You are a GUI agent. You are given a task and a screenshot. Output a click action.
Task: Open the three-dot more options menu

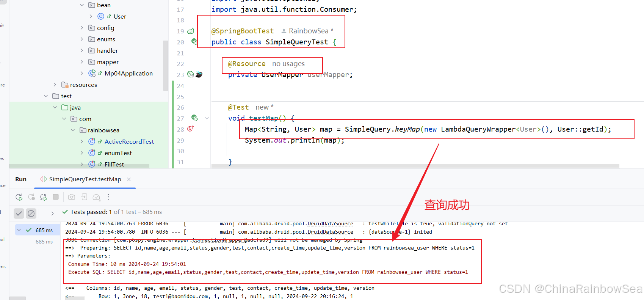(x=108, y=197)
